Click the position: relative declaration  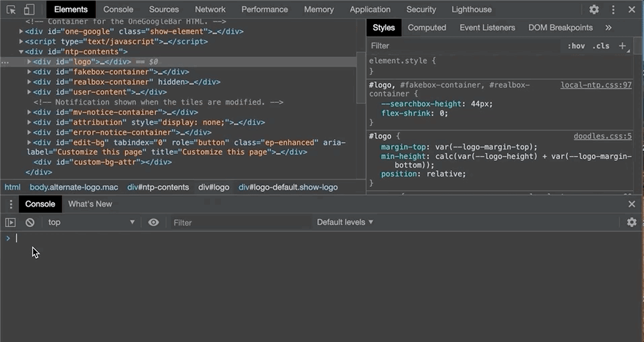tap(424, 174)
